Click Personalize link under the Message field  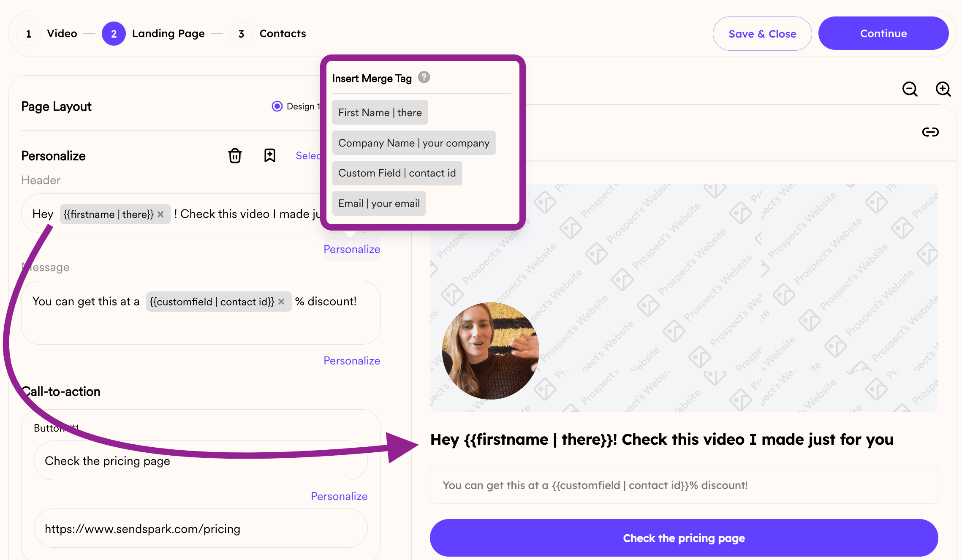[352, 361]
